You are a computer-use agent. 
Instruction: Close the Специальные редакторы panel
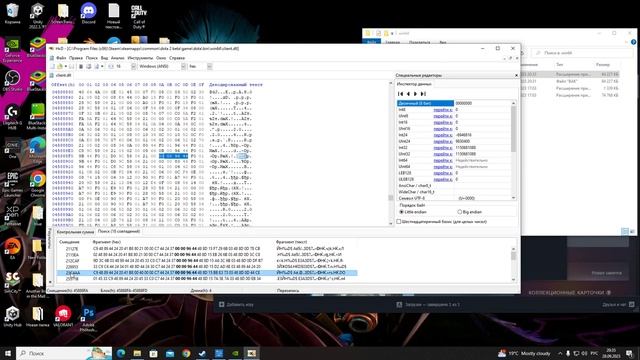pyautogui.click(x=516, y=75)
